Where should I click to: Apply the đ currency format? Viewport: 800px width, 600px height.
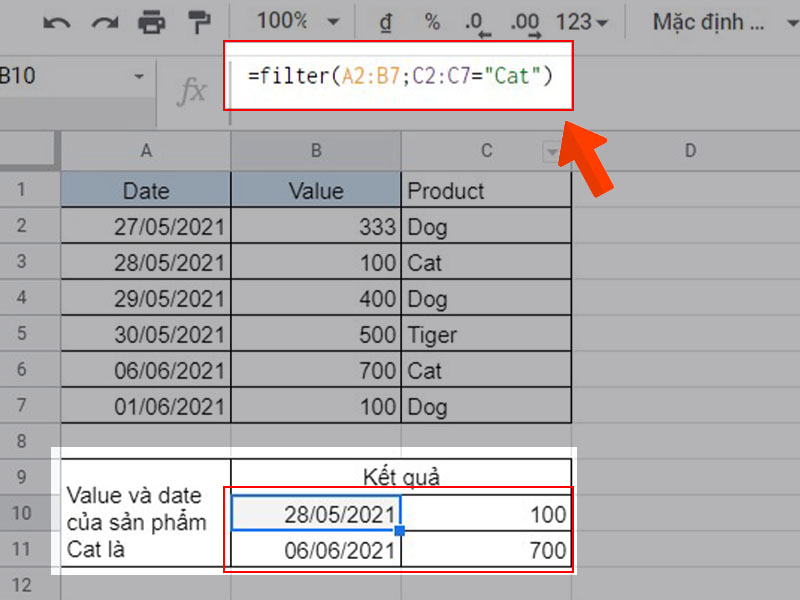point(386,22)
